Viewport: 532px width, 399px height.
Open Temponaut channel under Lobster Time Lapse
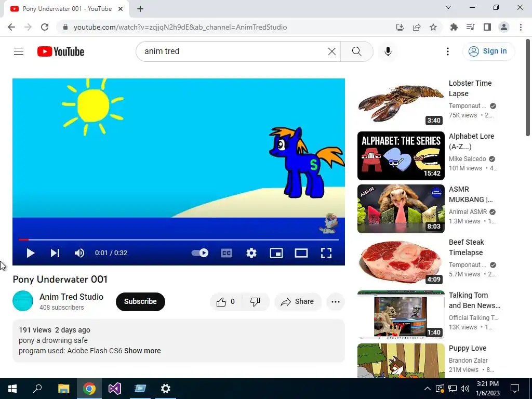point(467,106)
